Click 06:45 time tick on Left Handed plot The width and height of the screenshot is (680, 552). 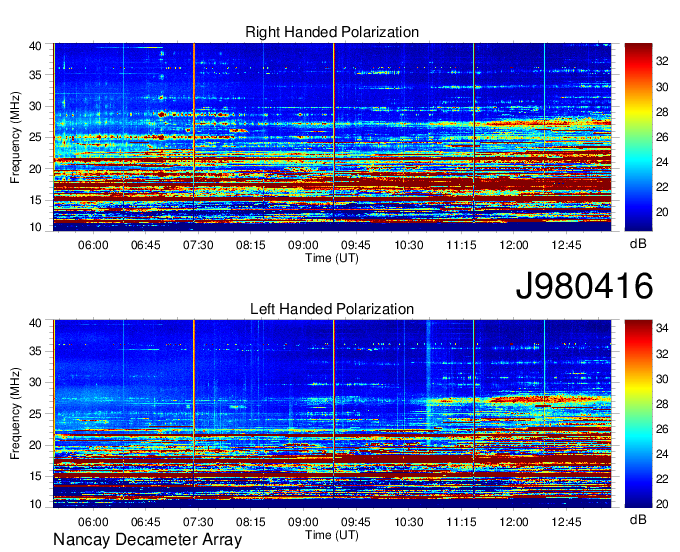(146, 522)
